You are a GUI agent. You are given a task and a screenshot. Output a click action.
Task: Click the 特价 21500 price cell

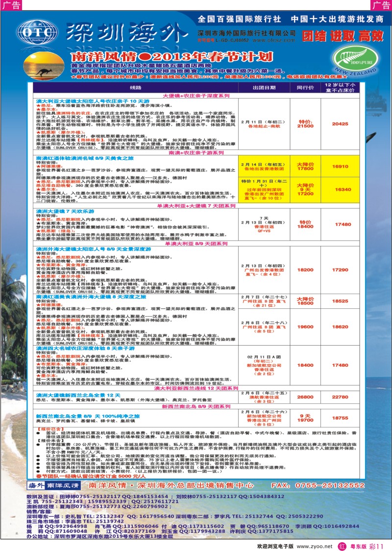click(305, 124)
